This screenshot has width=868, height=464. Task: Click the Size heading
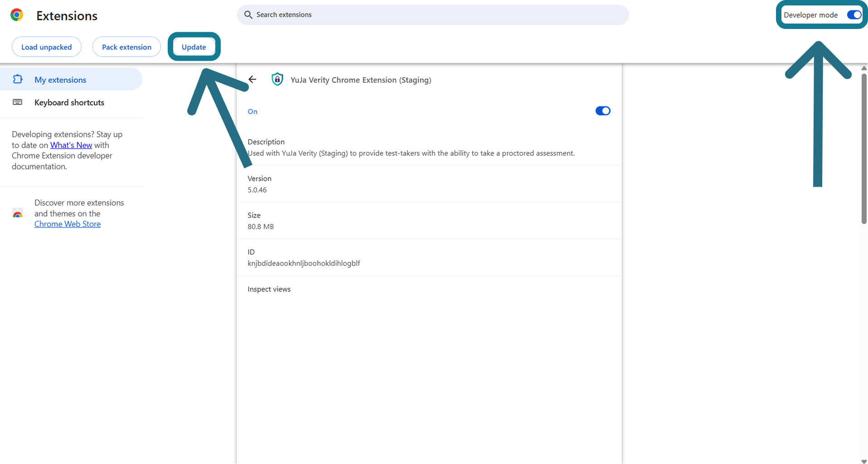254,215
